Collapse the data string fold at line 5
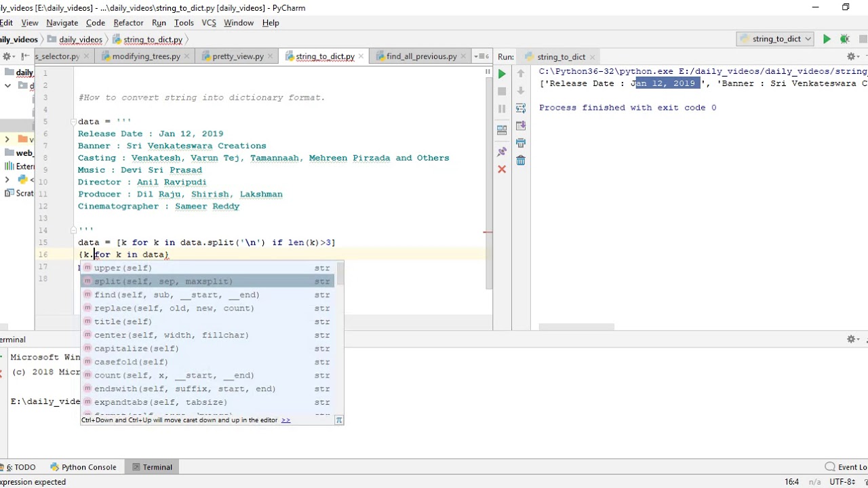Image resolution: width=868 pixels, height=488 pixels. [x=75, y=122]
